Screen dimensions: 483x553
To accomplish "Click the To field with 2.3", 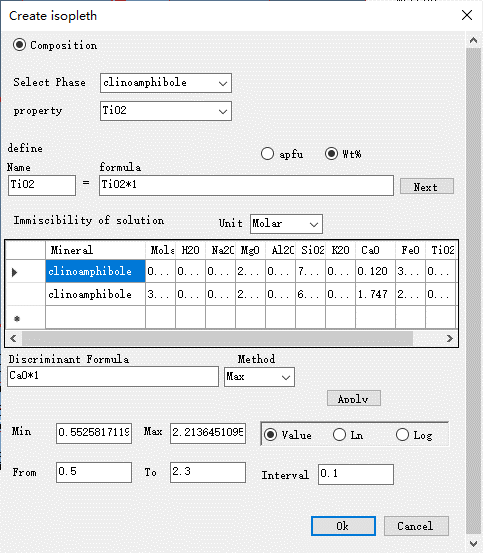I will (x=208, y=472).
